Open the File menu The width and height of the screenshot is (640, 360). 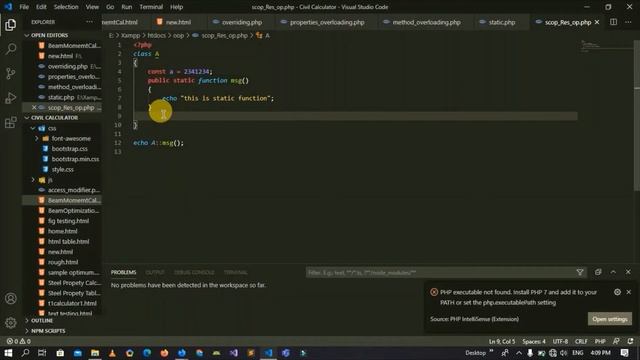(24, 7)
